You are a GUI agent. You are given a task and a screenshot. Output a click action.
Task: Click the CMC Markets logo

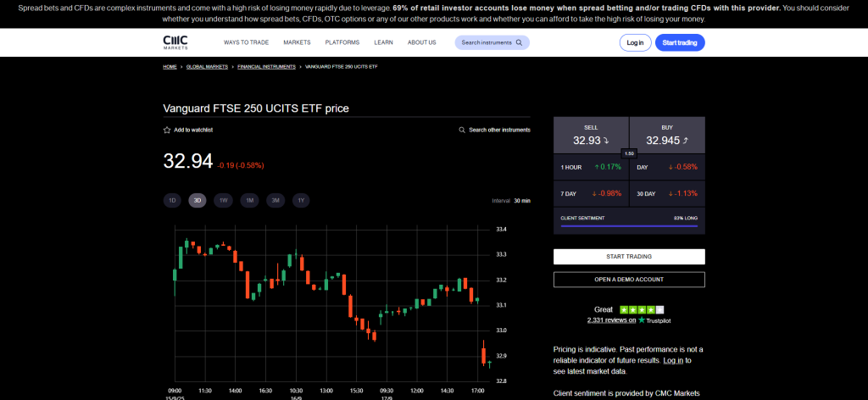click(175, 42)
